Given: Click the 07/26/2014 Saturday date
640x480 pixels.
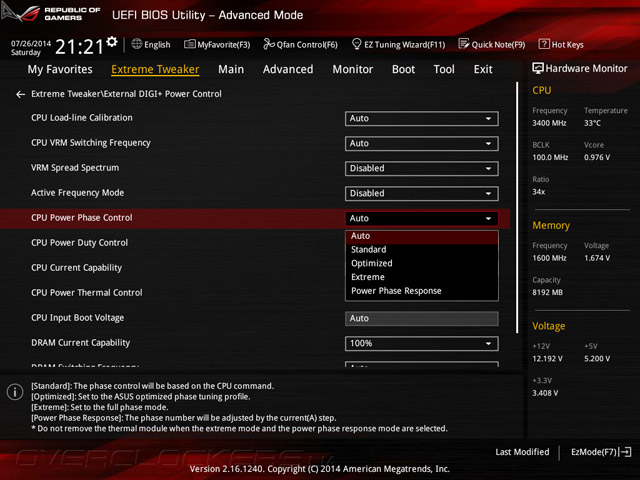Looking at the screenshot, I should pos(31,48).
